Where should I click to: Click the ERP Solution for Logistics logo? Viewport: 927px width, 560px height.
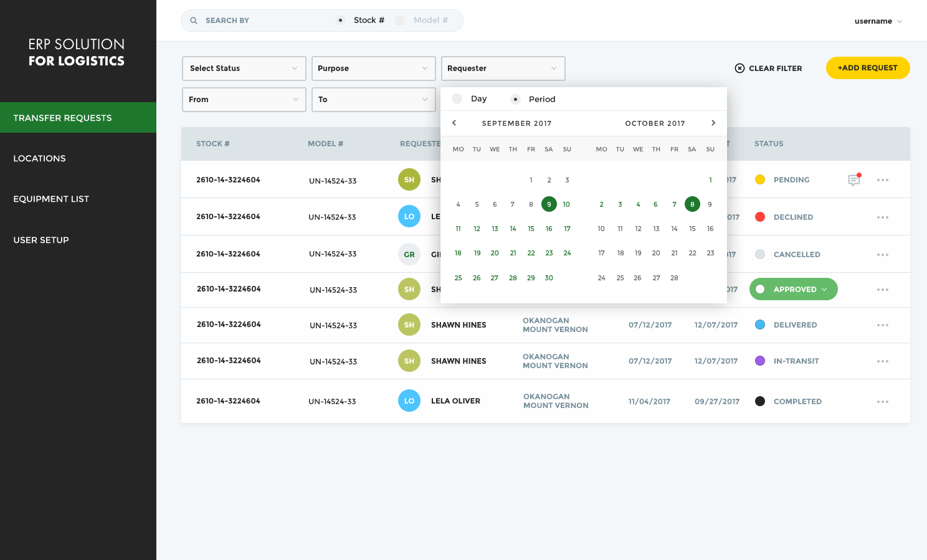(x=77, y=52)
